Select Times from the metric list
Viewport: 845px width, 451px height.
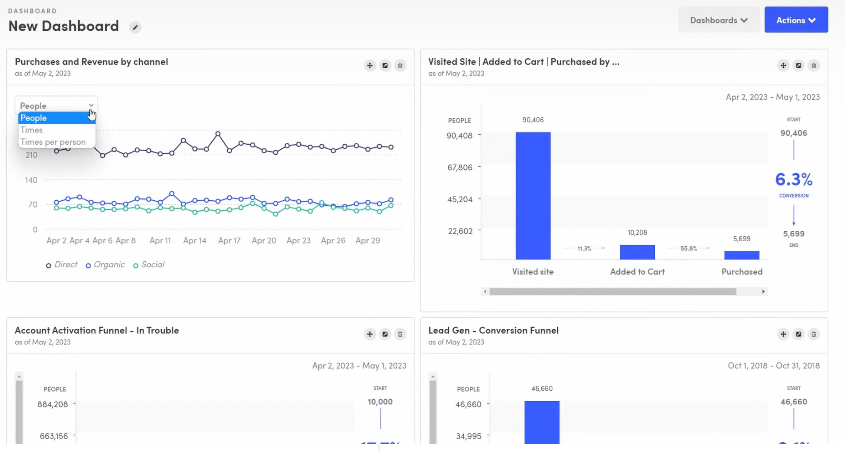(32, 130)
